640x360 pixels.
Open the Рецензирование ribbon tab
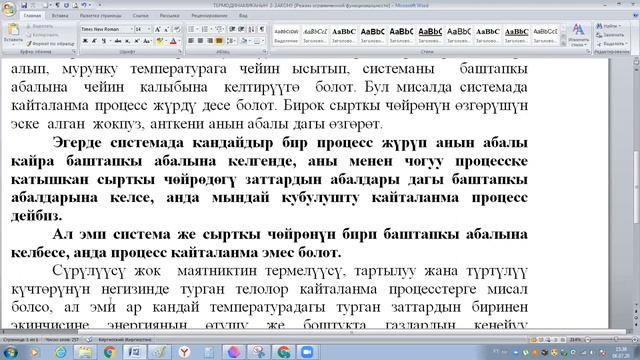[x=209, y=16]
